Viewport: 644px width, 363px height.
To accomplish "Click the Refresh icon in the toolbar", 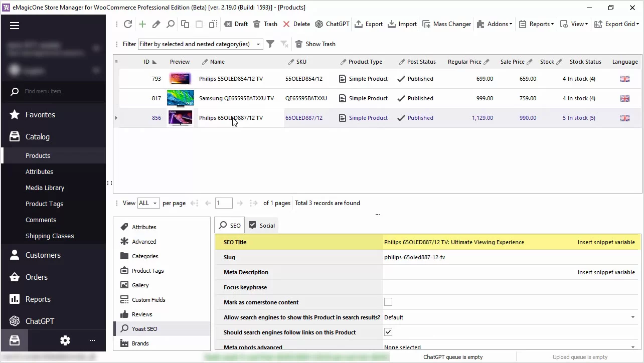I will coord(128,24).
